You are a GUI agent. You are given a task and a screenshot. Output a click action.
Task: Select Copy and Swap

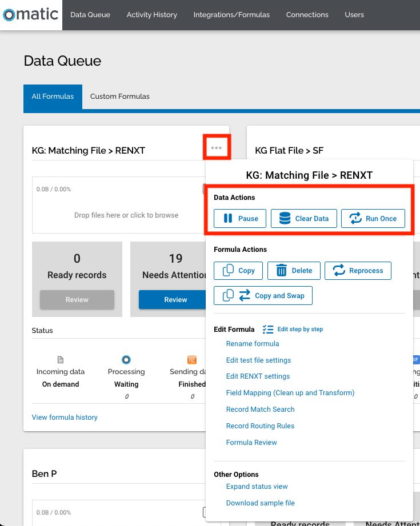click(263, 295)
